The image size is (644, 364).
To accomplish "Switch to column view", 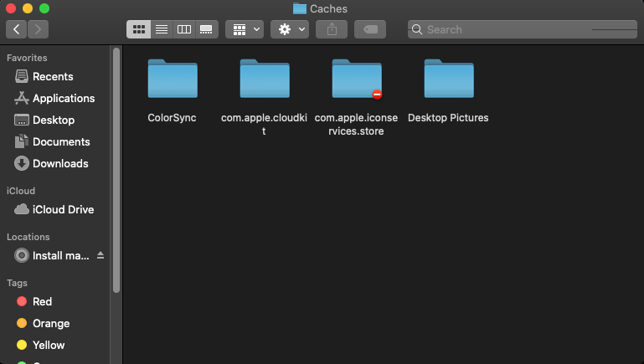I will [x=183, y=29].
